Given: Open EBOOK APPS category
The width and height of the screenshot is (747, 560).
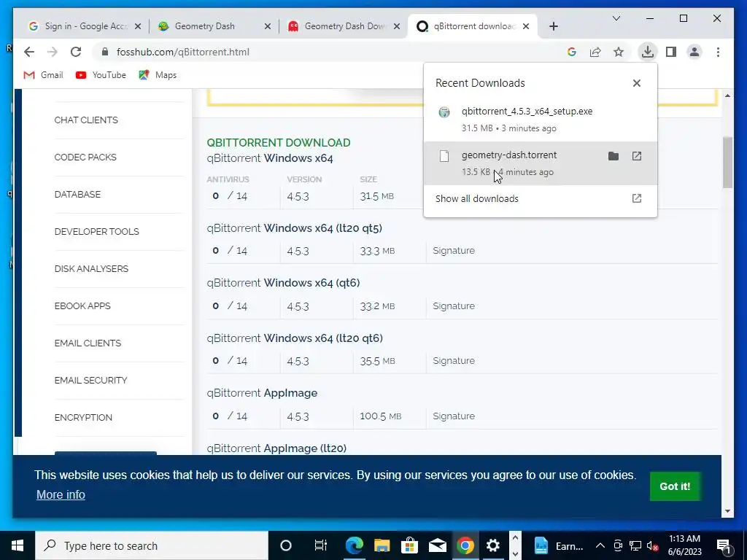Looking at the screenshot, I should (82, 306).
